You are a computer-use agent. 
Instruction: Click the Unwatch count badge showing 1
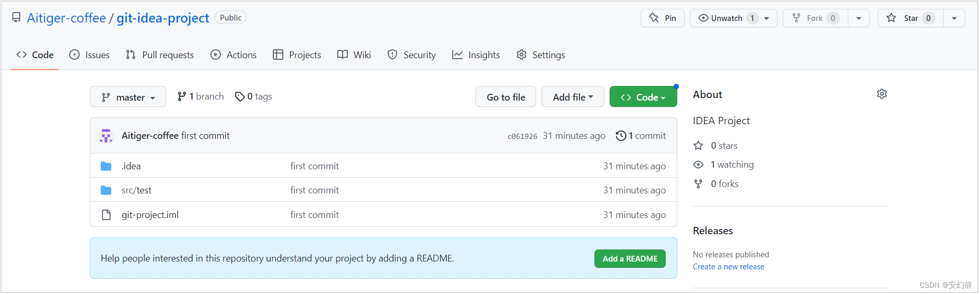(752, 18)
